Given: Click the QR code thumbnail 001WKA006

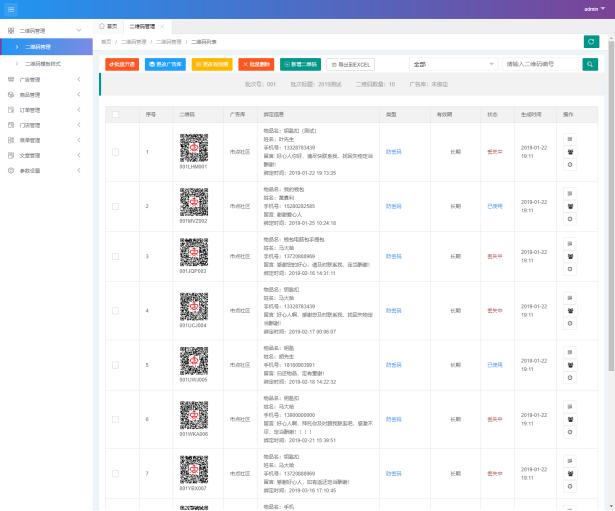Looking at the screenshot, I should [x=194, y=415].
